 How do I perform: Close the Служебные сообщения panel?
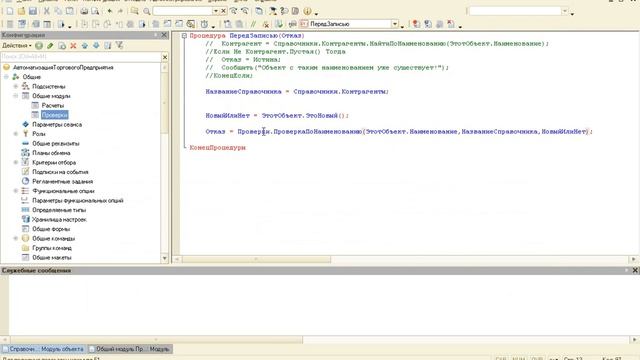(x=635, y=270)
